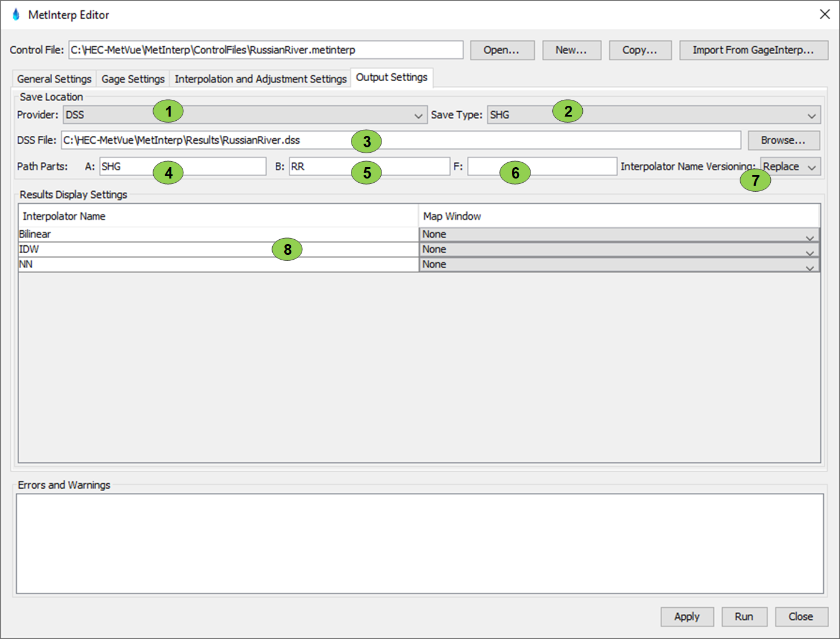
Task: Go to Interpolation and Adjustment Settings tab
Action: tap(260, 79)
